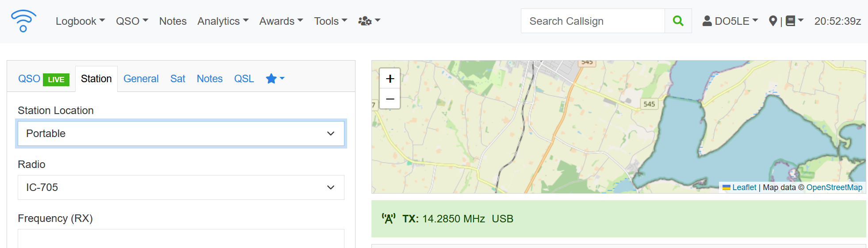Click the Notes link in navbar
Image resolution: width=868 pixels, height=248 pixels.
click(173, 21)
